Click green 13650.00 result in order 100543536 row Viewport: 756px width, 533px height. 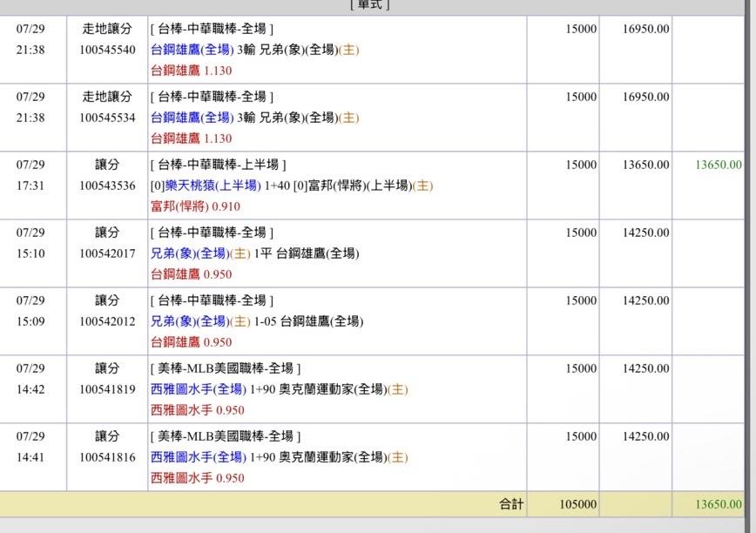coord(719,165)
